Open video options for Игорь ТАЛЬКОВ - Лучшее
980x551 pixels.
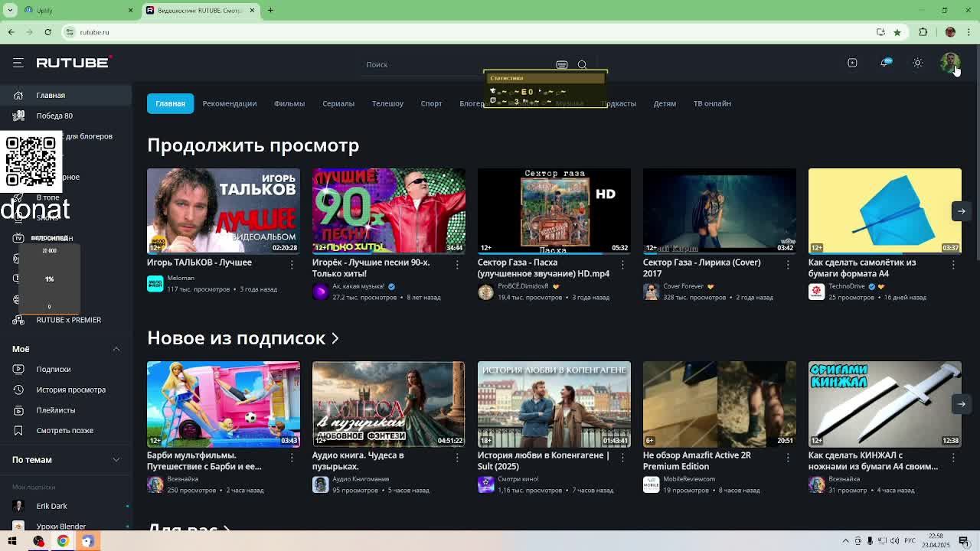pyautogui.click(x=292, y=265)
